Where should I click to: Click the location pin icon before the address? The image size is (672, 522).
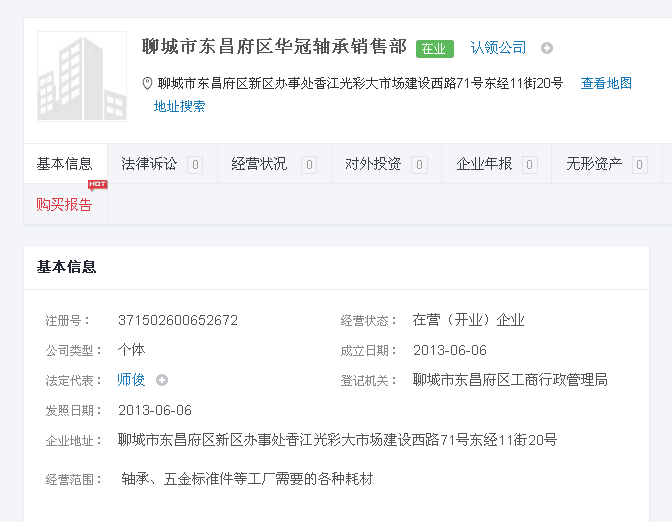[x=147, y=83]
